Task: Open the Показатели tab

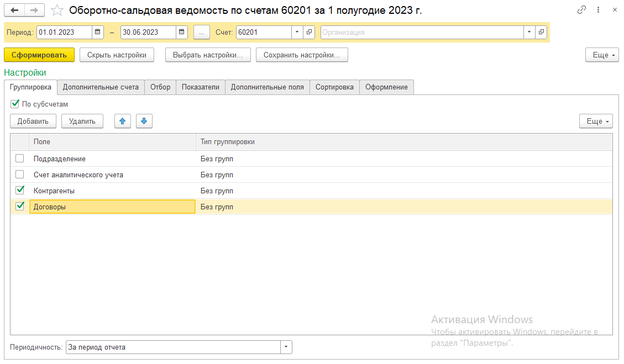Action: tap(201, 87)
